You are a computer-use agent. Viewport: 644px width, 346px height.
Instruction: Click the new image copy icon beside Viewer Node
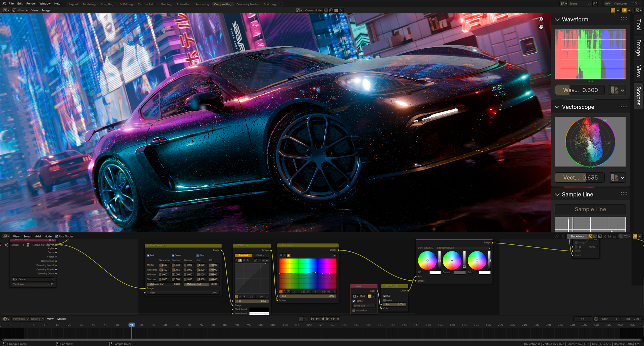(x=331, y=10)
